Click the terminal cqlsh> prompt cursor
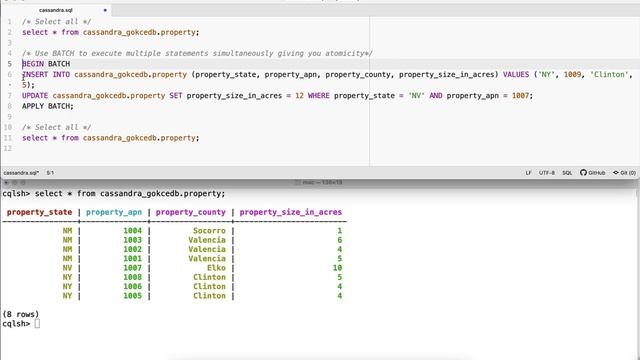 [x=37, y=324]
